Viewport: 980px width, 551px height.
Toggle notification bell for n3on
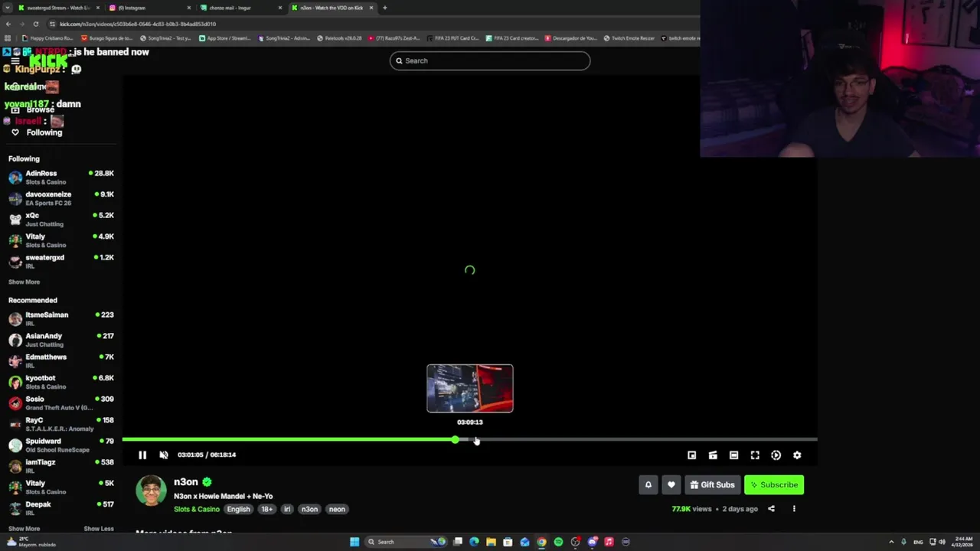pyautogui.click(x=648, y=484)
